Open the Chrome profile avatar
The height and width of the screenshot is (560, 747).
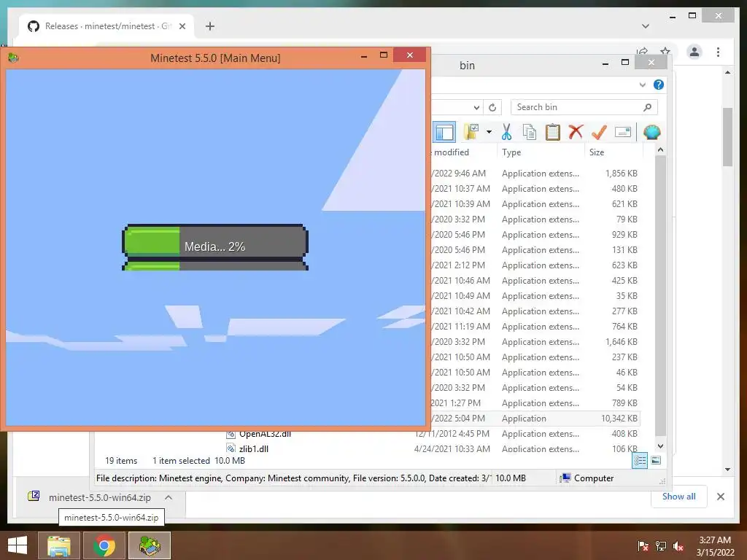[x=694, y=52]
